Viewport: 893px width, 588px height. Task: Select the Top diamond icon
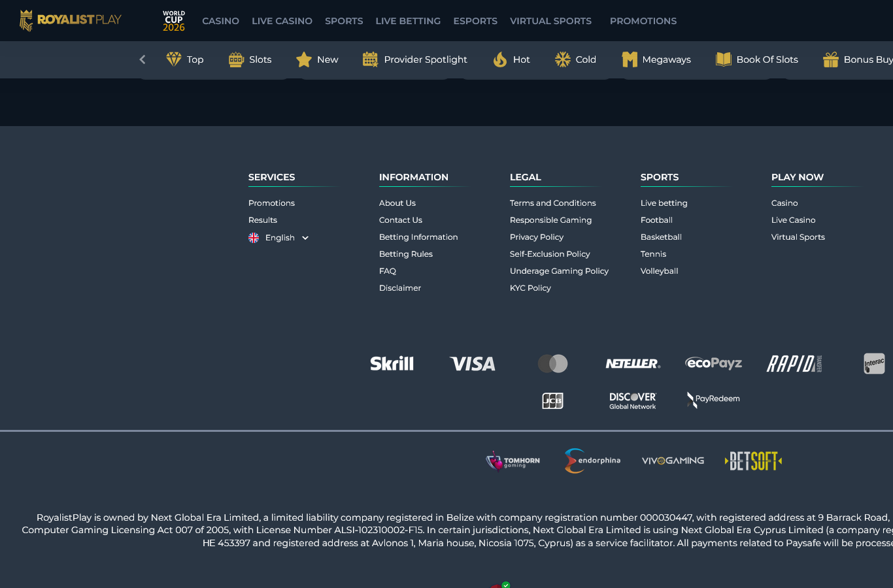tap(174, 59)
